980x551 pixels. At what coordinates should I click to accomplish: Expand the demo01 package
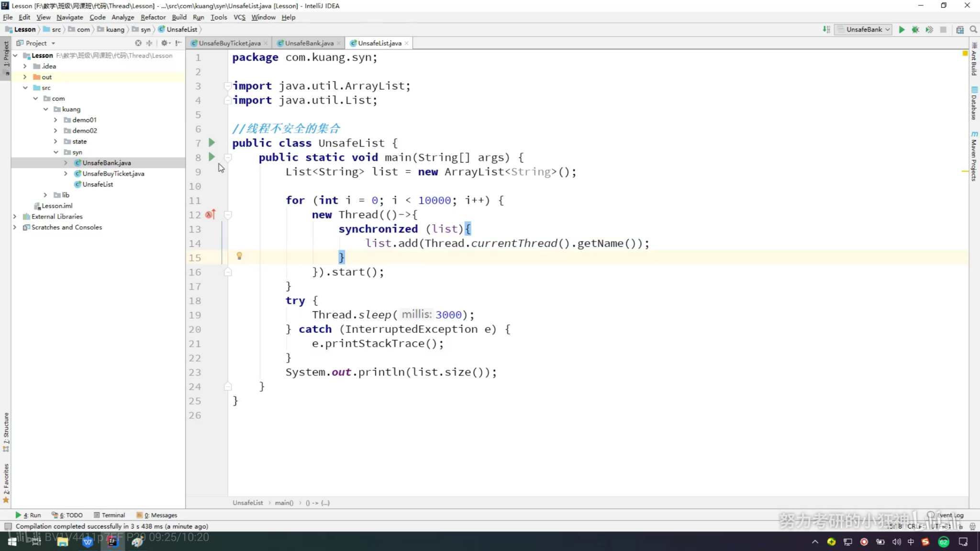pyautogui.click(x=56, y=120)
